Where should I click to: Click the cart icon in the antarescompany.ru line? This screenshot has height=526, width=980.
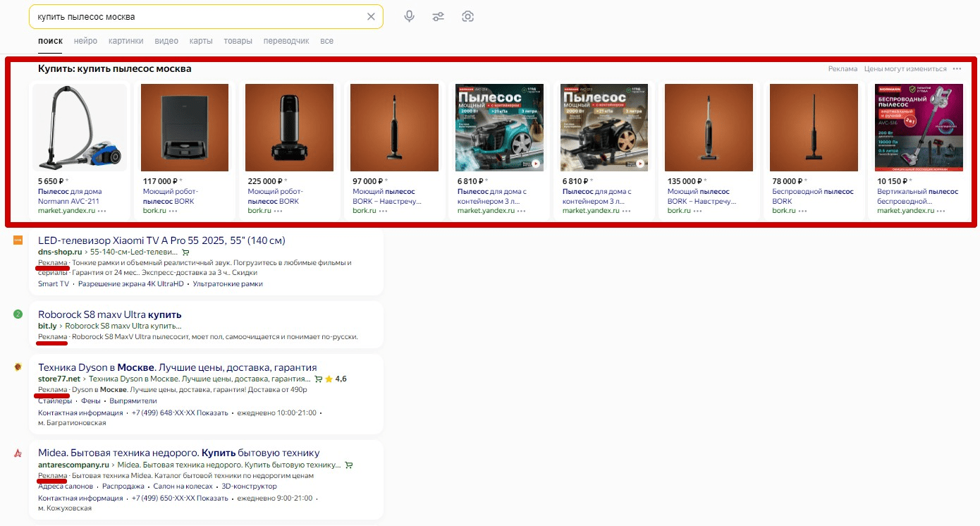[349, 465]
